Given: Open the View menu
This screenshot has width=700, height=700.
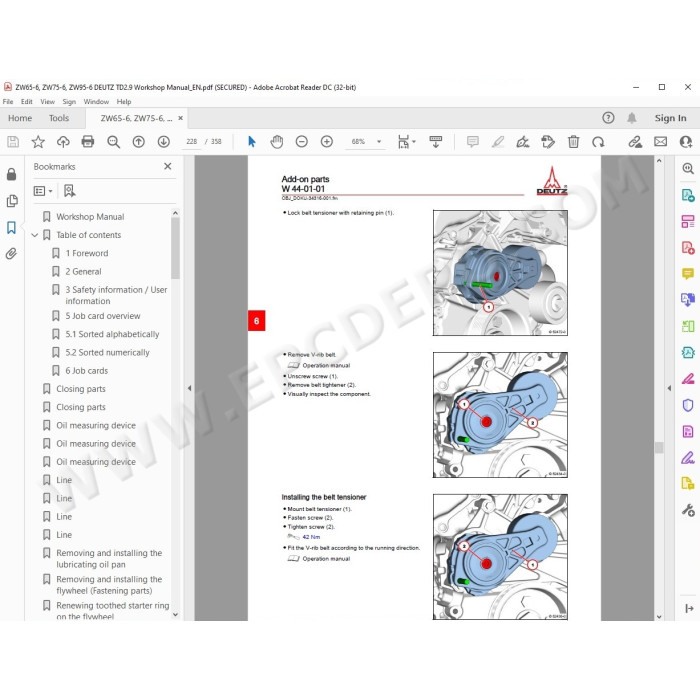Looking at the screenshot, I should coord(47,102).
